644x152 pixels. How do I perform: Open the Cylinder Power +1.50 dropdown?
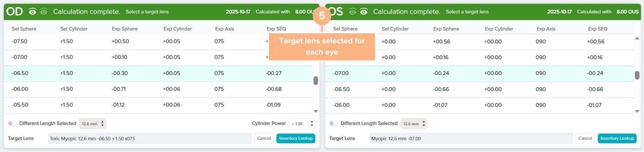tap(302, 124)
